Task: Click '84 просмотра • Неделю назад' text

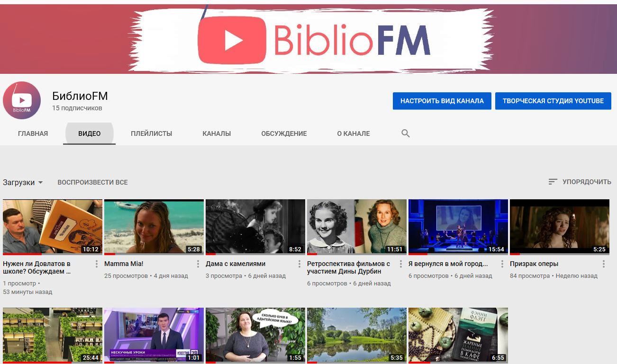Action: coord(553,275)
